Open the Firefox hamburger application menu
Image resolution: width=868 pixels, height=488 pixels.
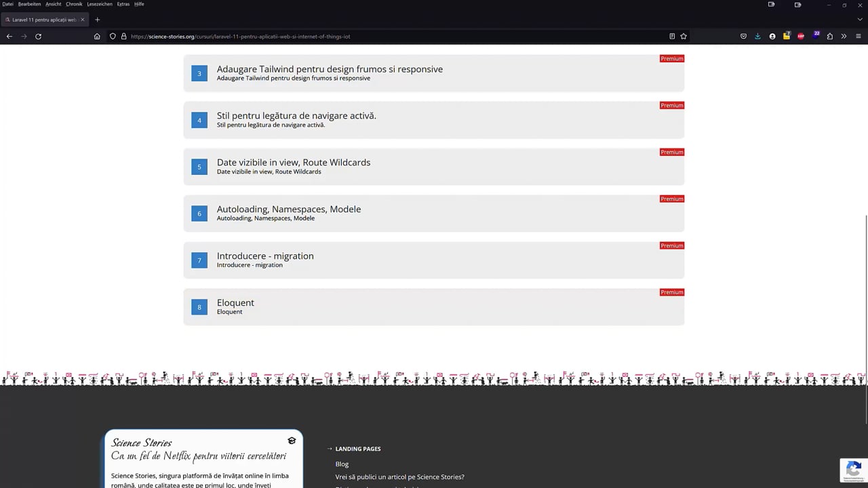pos(859,36)
